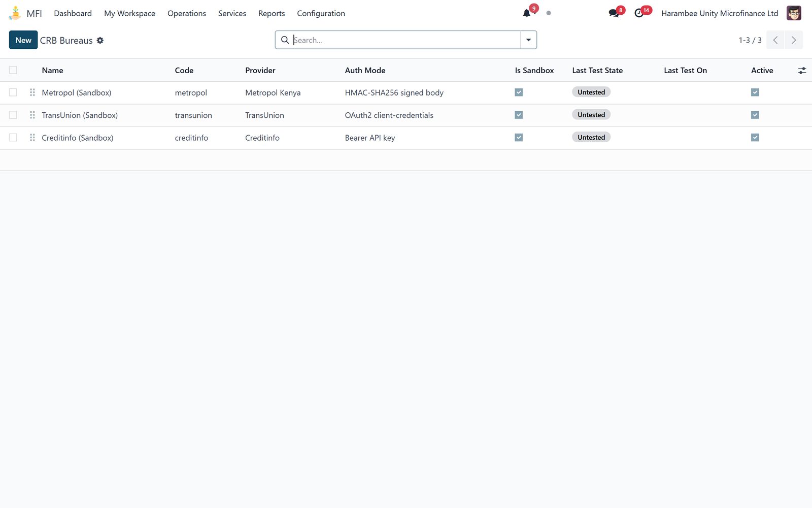812x508 pixels.
Task: Open the optional columns adjust icon
Action: coord(802,71)
